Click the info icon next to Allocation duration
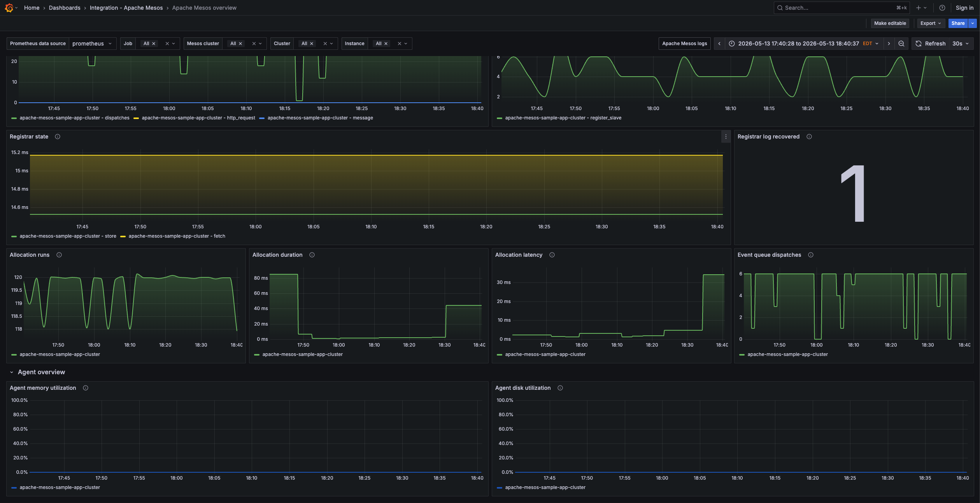The height and width of the screenshot is (503, 980). [312, 255]
